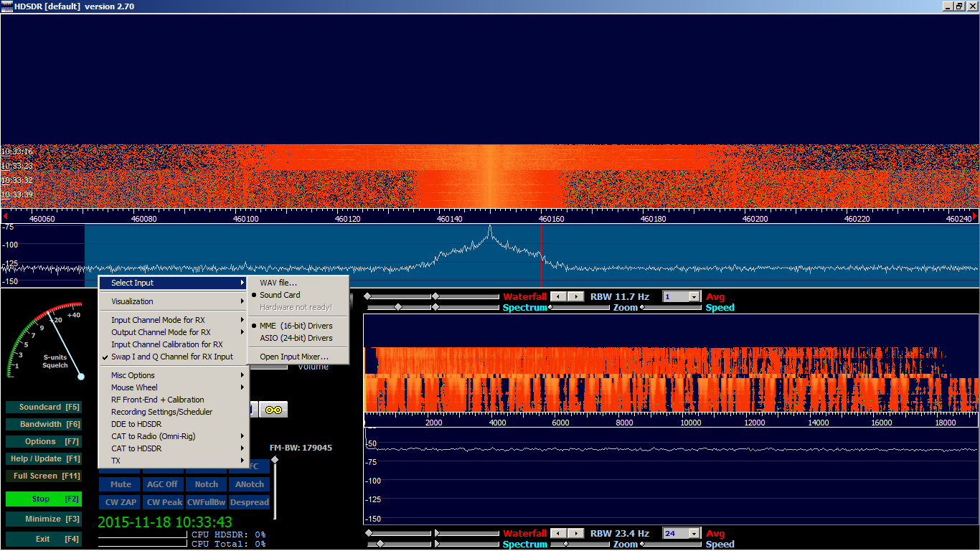Toggle the CW ZAP button
Viewport: 980px width, 551px height.
(x=121, y=502)
